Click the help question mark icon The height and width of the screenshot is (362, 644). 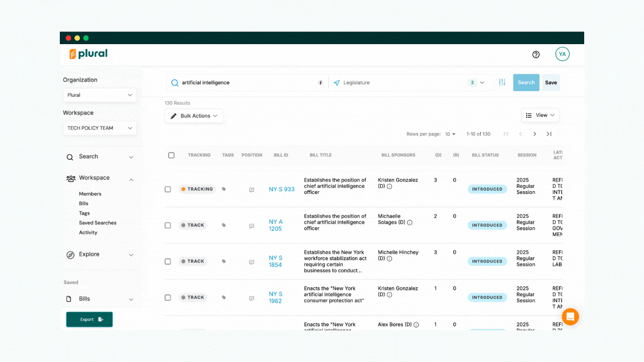click(536, 54)
